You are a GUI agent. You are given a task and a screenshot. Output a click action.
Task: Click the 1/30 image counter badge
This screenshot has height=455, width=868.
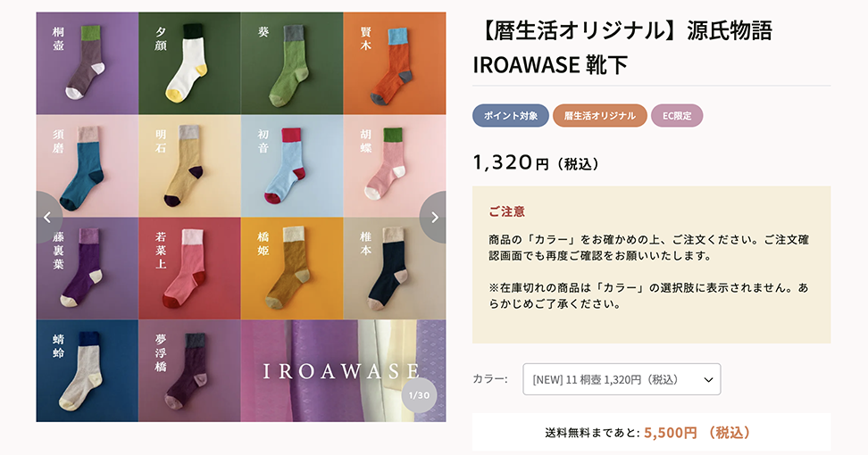click(419, 395)
